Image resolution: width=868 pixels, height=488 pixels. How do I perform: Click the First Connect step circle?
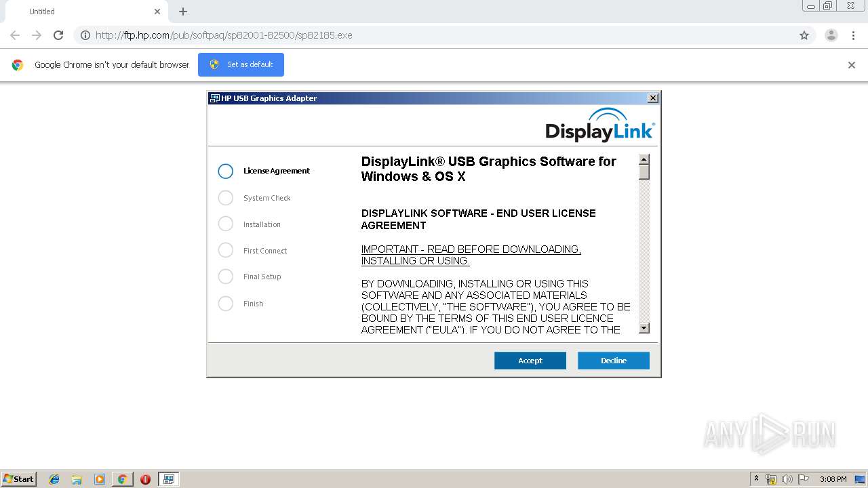(226, 250)
